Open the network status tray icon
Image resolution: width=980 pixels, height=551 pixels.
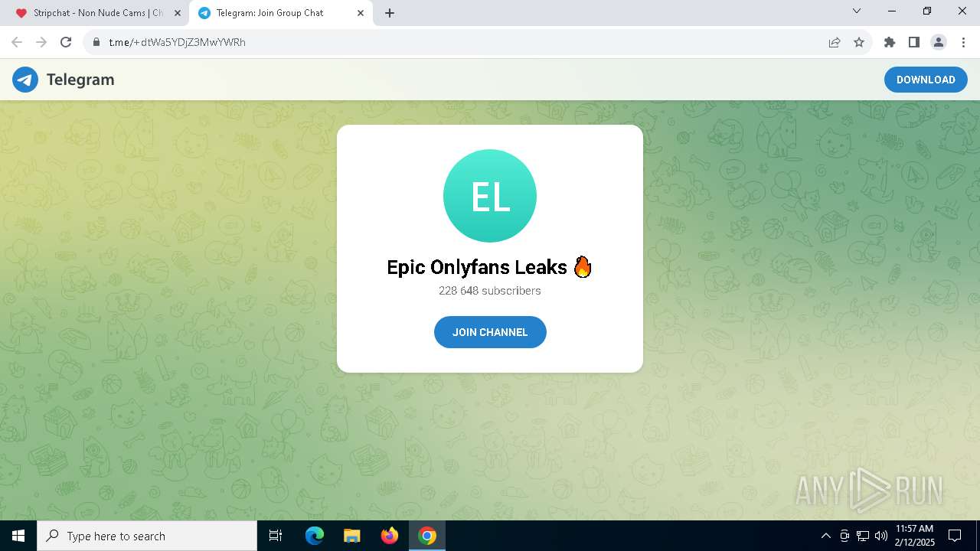[x=863, y=536]
